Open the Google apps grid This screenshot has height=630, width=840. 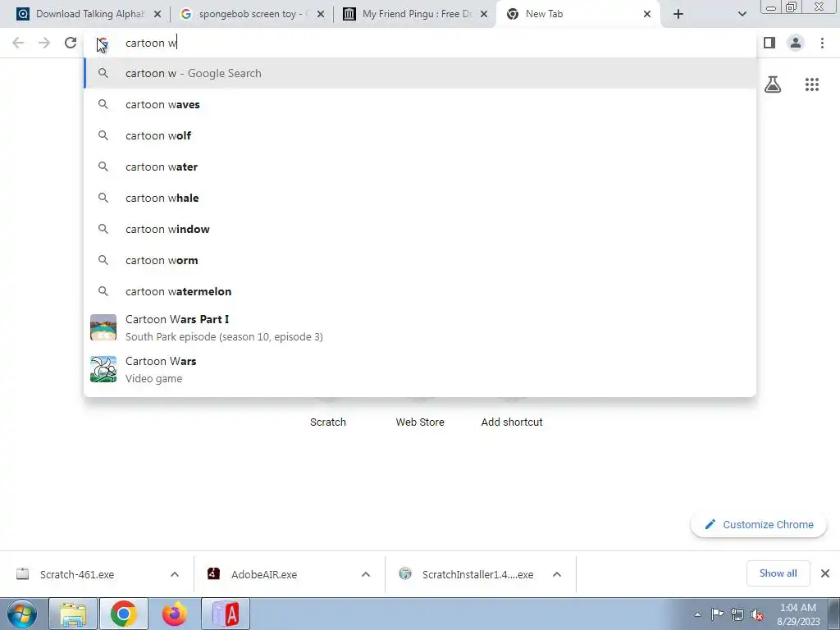click(812, 84)
